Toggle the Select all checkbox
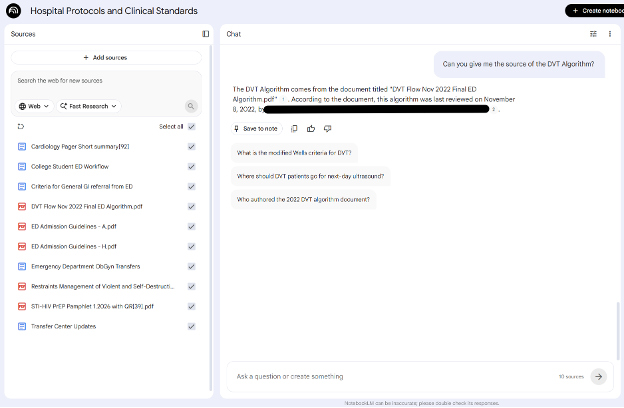 click(191, 126)
